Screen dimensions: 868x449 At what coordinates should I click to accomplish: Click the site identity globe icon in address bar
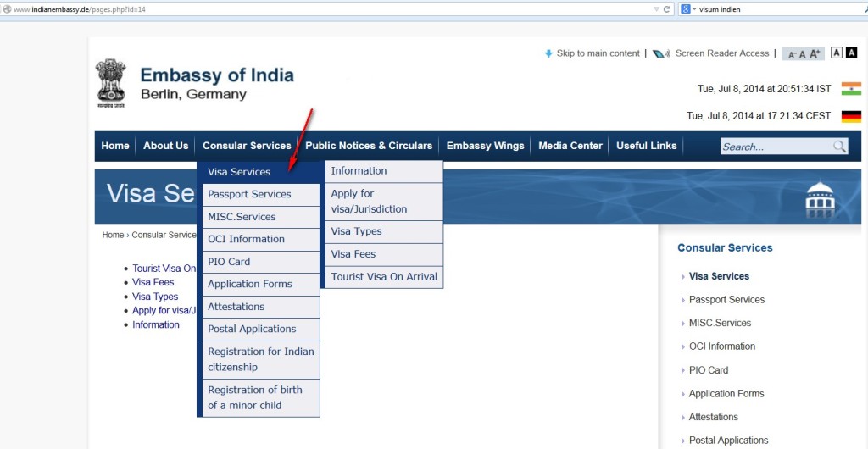(x=7, y=9)
